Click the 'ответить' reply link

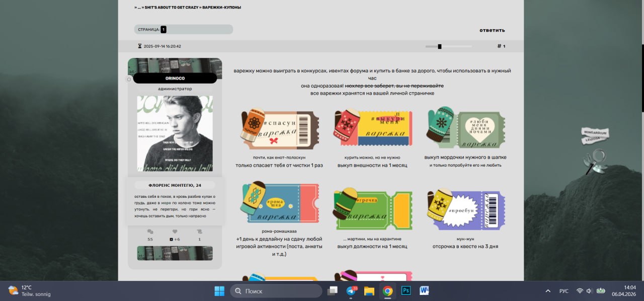pos(492,30)
